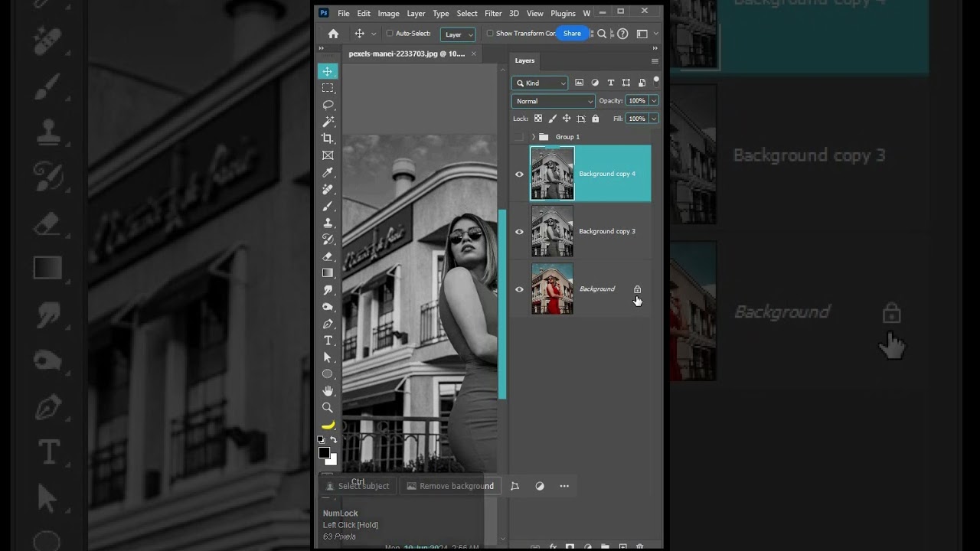
Task: Pick the Eyedropper tool
Action: 328,172
